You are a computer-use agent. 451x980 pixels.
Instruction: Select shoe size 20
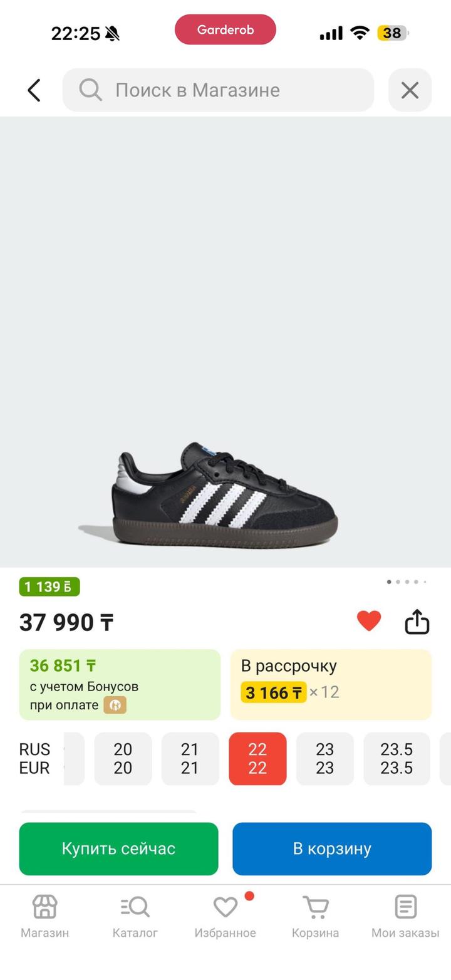(123, 758)
